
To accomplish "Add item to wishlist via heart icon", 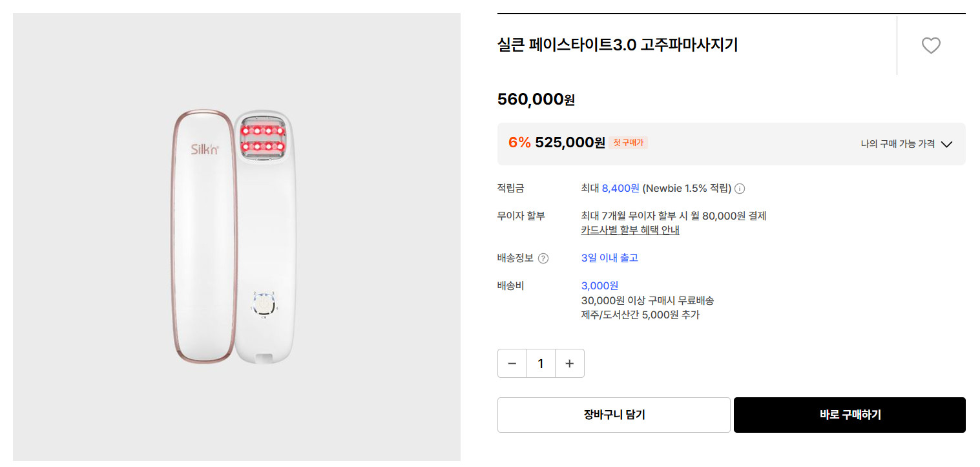I will (x=931, y=45).
